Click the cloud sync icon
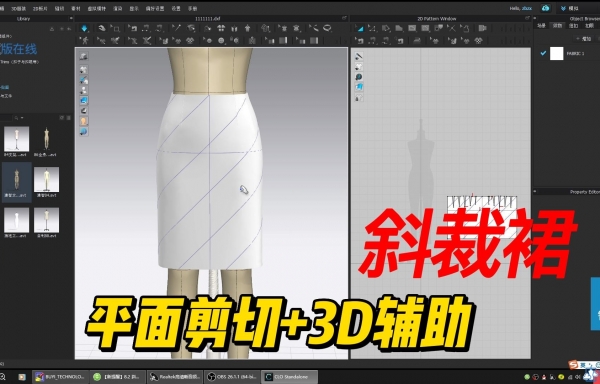The width and height of the screenshot is (600, 384). (546, 8)
